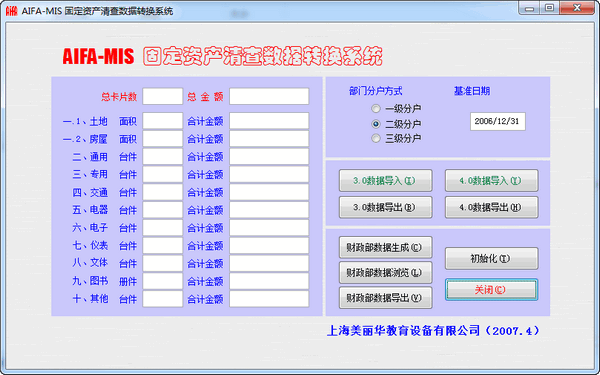Click the 基准日期 date field 2006/12/31
The height and width of the screenshot is (375, 600).
[x=497, y=121]
